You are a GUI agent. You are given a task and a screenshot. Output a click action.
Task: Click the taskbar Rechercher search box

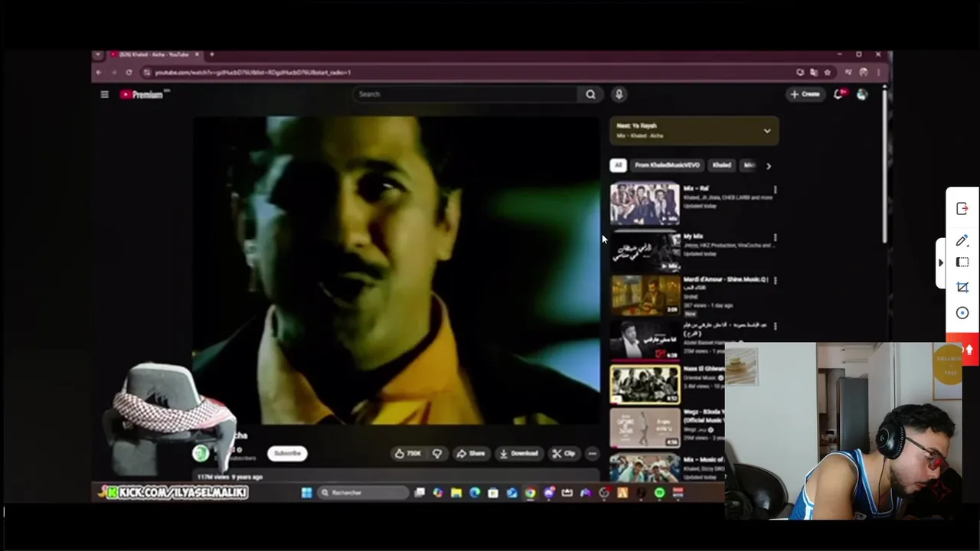(364, 493)
